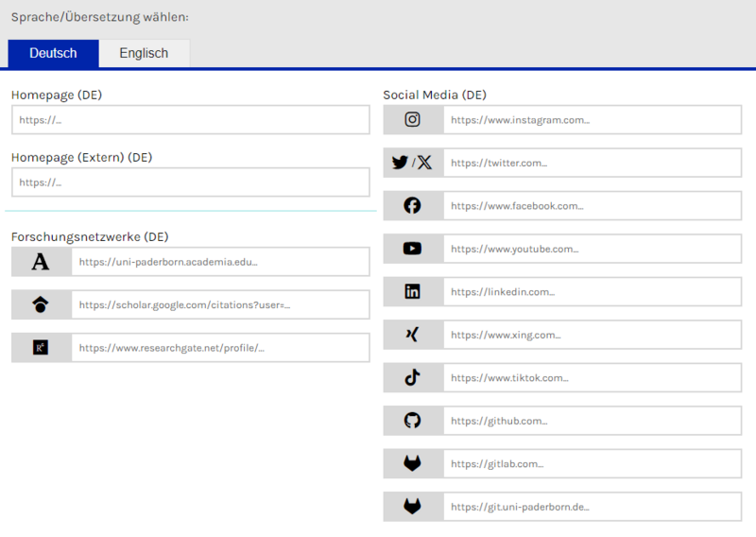Switch to the Englisch tab

tap(144, 53)
